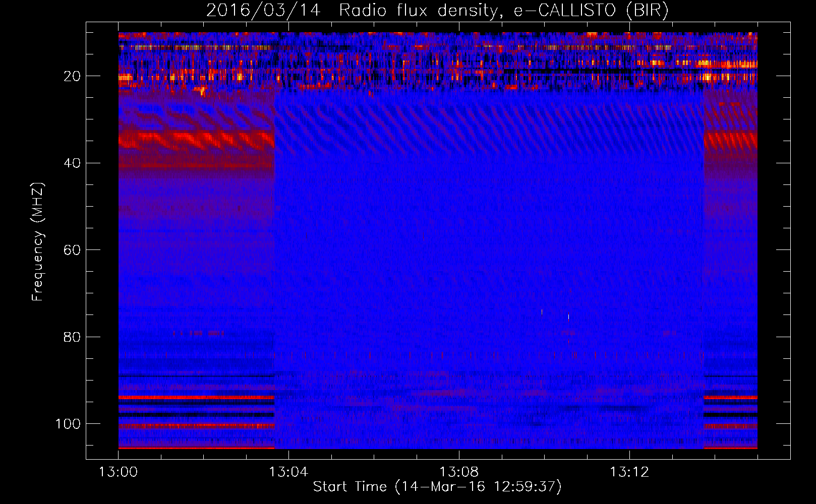Viewport: 816px width, 504px height.
Task: Click the 13:00 time tick label
Action: 119,472
